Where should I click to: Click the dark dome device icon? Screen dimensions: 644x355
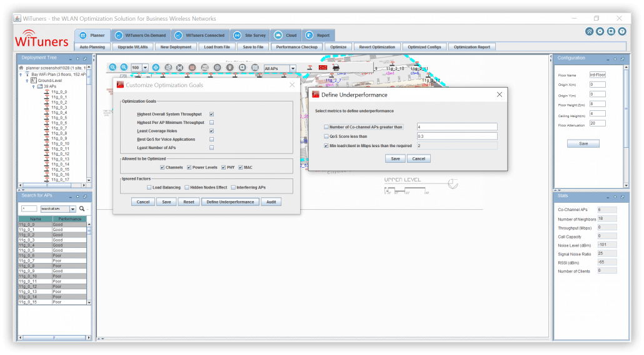[336, 68]
